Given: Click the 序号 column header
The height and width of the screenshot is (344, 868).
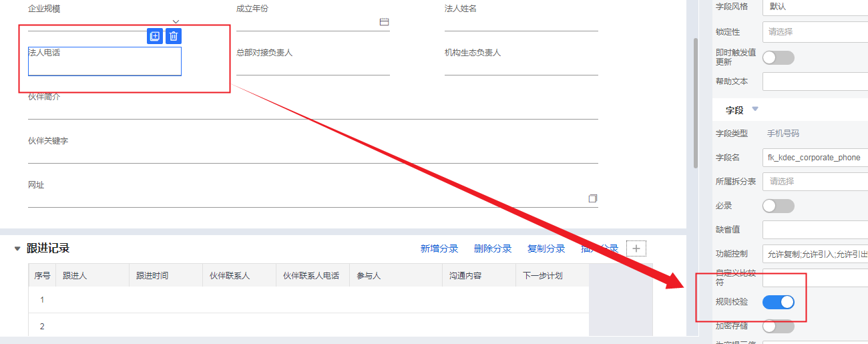Looking at the screenshot, I should (x=42, y=275).
